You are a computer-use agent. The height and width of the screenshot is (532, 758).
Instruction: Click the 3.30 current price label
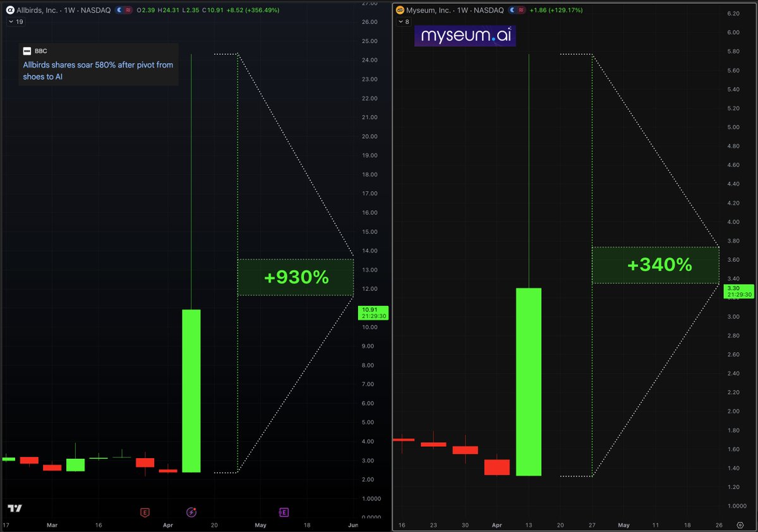point(739,291)
